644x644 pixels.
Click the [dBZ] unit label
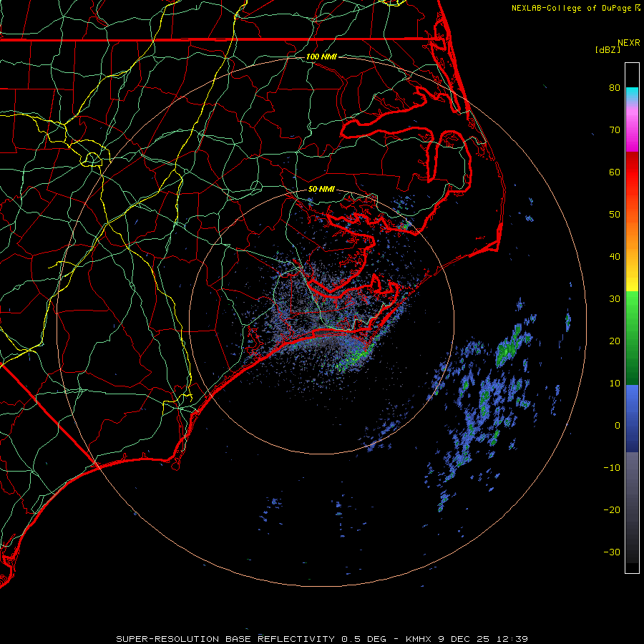[608, 50]
